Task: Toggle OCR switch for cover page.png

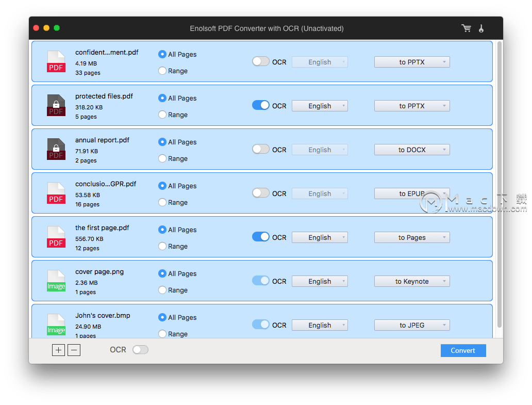Action: pyautogui.click(x=260, y=281)
